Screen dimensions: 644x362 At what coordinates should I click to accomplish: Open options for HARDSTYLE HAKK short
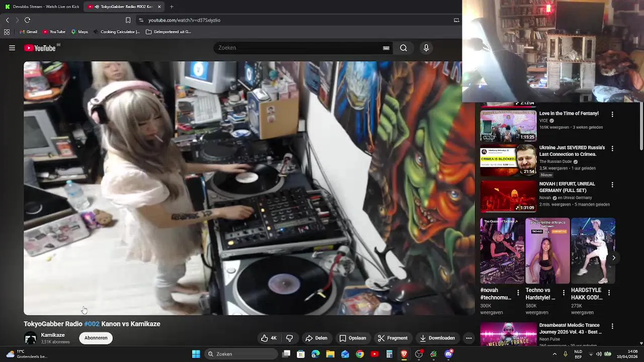(x=609, y=292)
